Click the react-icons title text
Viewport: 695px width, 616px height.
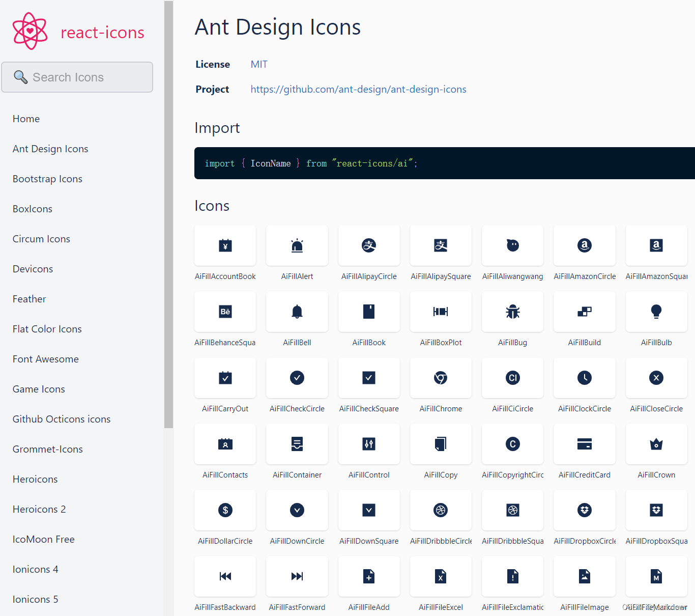tap(102, 32)
